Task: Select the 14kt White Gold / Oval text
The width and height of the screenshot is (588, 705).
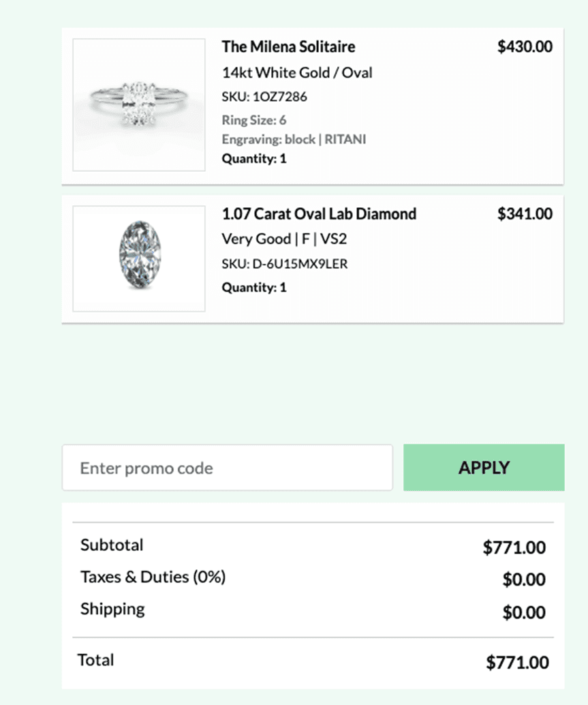Action: pos(297,72)
